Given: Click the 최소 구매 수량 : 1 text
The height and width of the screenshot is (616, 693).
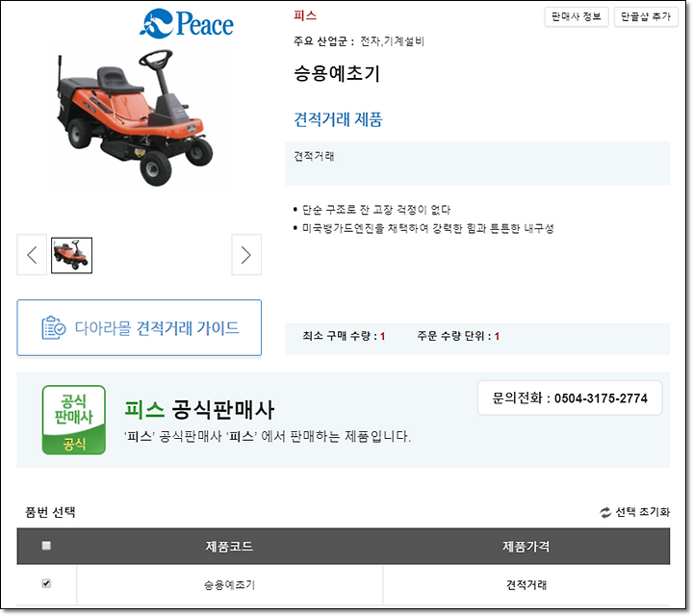Looking at the screenshot, I should click(344, 336).
